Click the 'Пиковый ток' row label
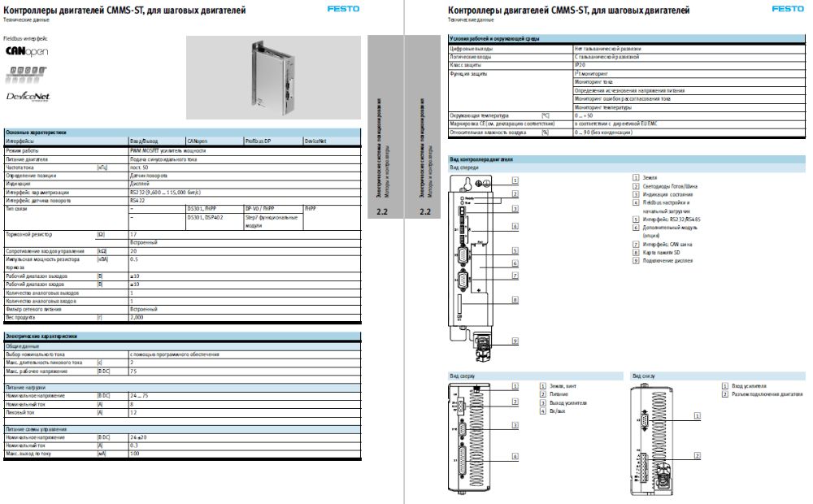813x504 pixels. [20, 413]
